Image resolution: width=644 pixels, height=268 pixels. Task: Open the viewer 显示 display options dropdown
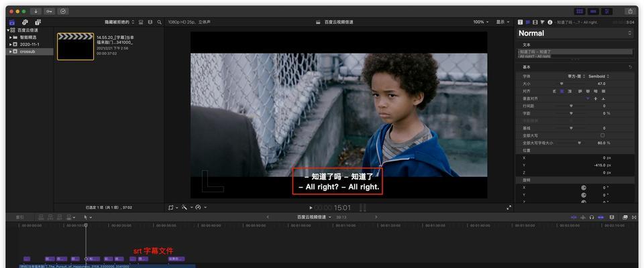502,22
